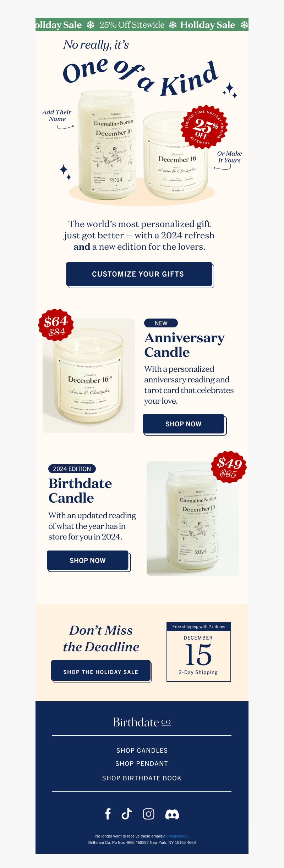The image size is (284, 868).
Task: Open the Facebook social icon
Action: pyautogui.click(x=108, y=814)
